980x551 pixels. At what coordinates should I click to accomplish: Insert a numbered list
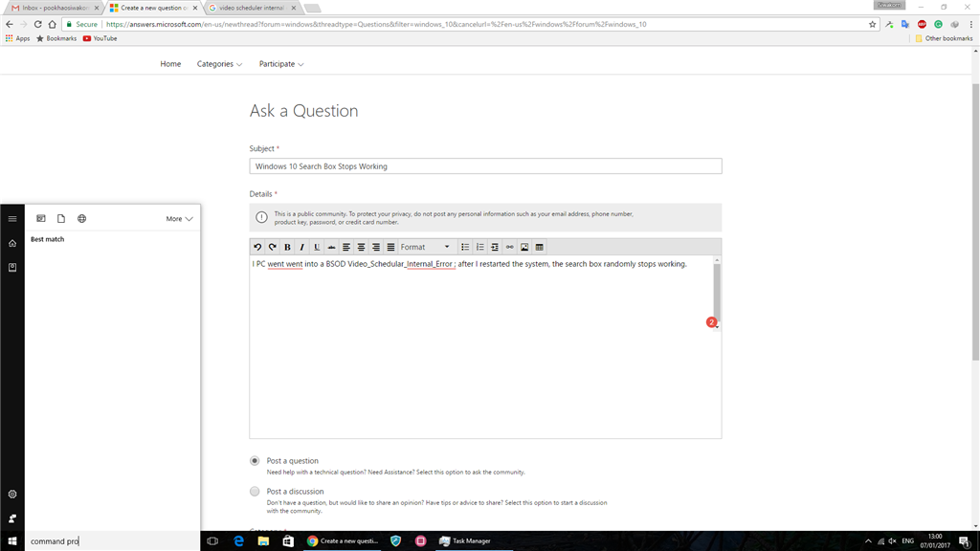point(480,248)
